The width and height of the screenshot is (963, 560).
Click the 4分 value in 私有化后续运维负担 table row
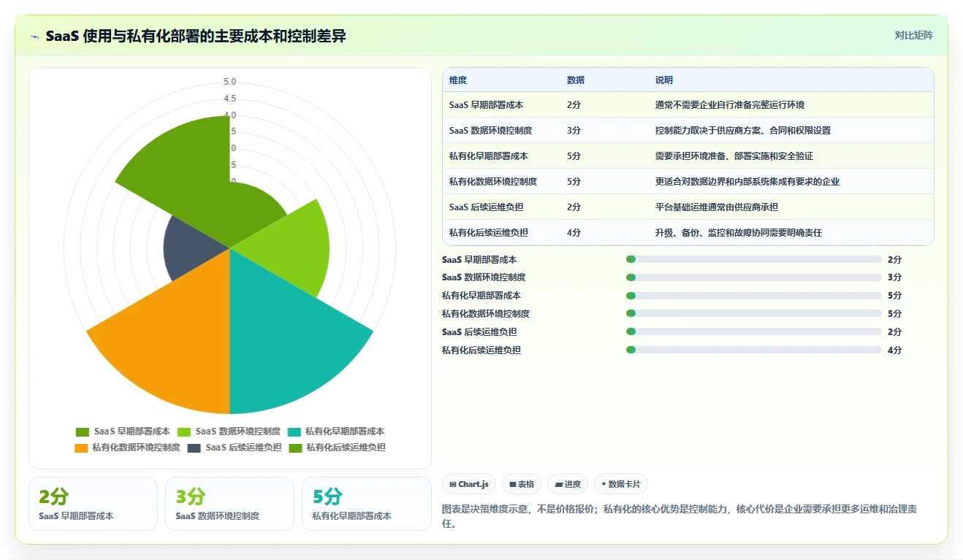point(574,233)
